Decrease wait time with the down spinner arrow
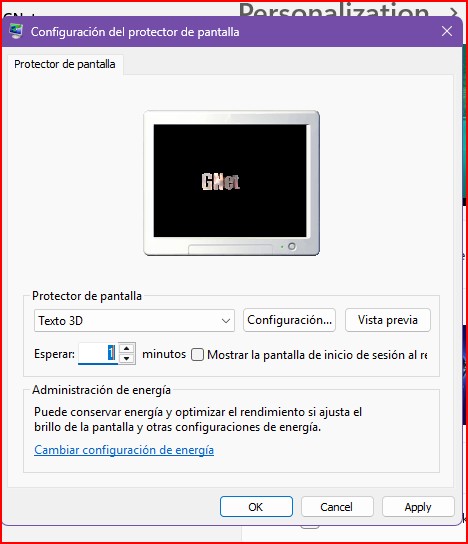The image size is (468, 544). 127,359
